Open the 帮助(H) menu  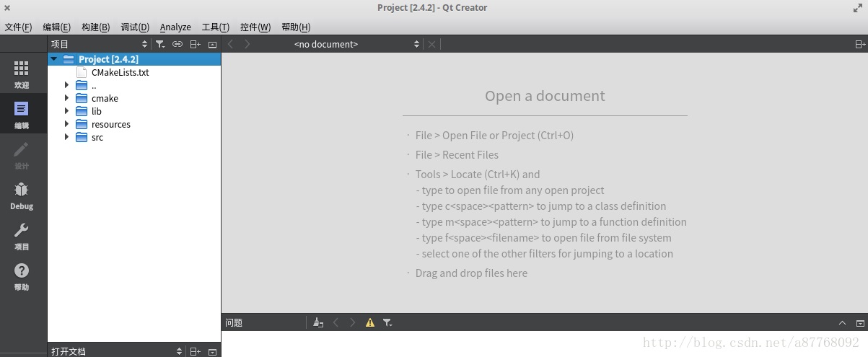[296, 27]
